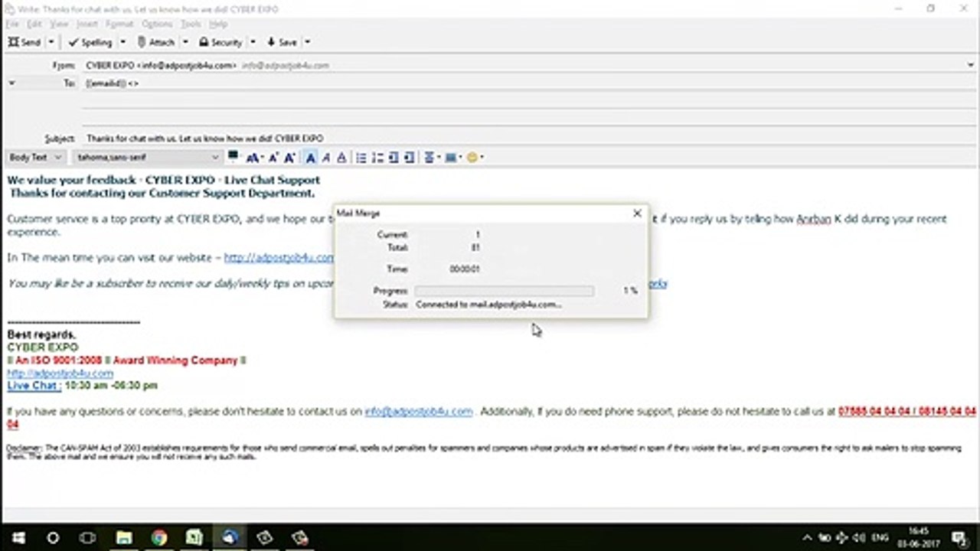Click the Live Chat link
This screenshot has width=980, height=551.
coord(34,386)
